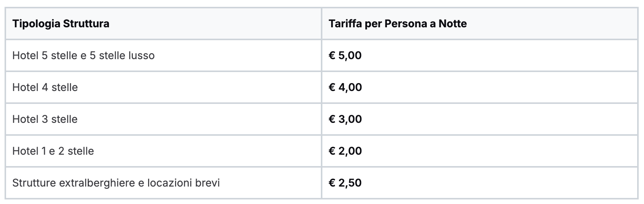The image size is (644, 204).
Task: Click the € 2,00 rate value
Action: tap(345, 151)
